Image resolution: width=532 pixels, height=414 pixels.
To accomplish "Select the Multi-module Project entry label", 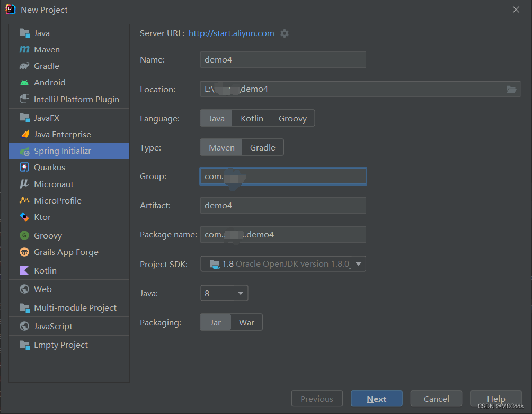I will (75, 307).
